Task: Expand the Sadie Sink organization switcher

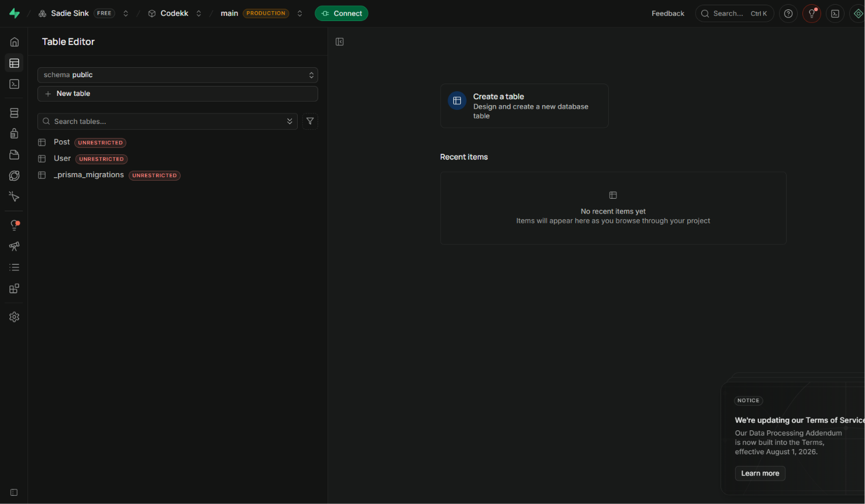Action: click(126, 13)
